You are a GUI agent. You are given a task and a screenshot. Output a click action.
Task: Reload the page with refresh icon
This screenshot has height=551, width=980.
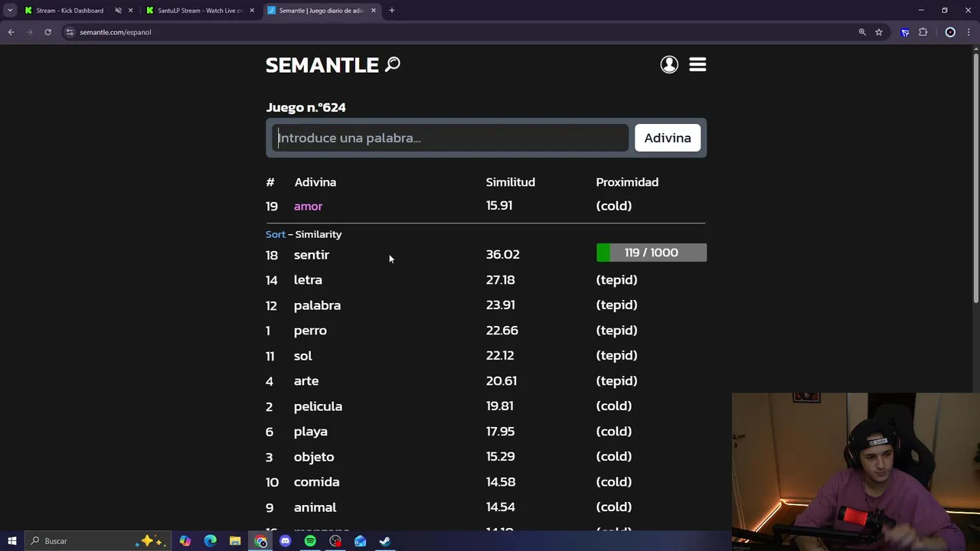coord(47,32)
